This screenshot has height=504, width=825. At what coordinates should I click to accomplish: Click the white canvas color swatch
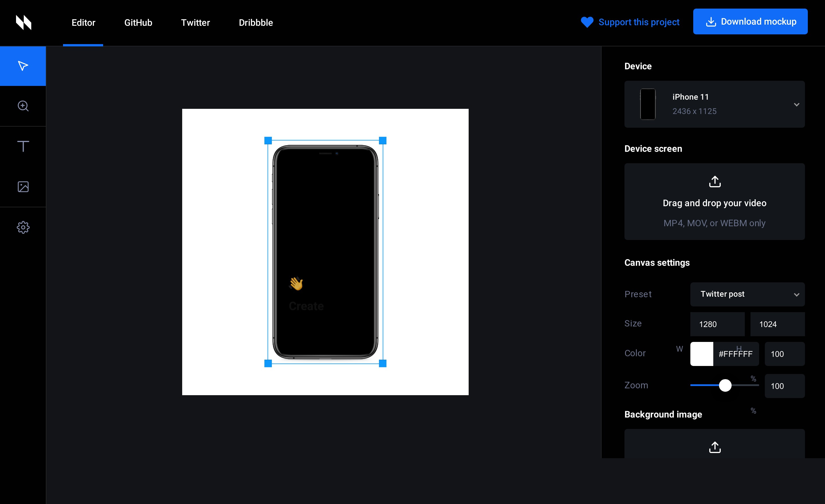(702, 354)
